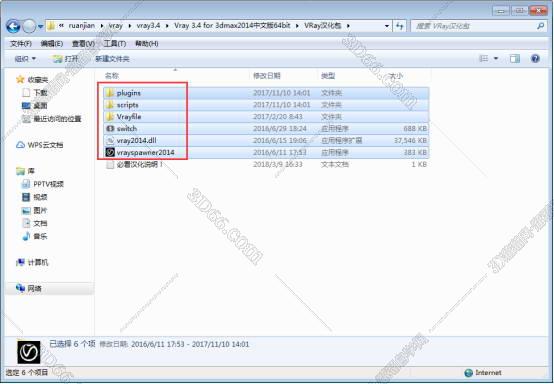Image resolution: width=554 pixels, height=384 pixels.
Task: Click the search magnifier icon
Action: click(x=540, y=26)
